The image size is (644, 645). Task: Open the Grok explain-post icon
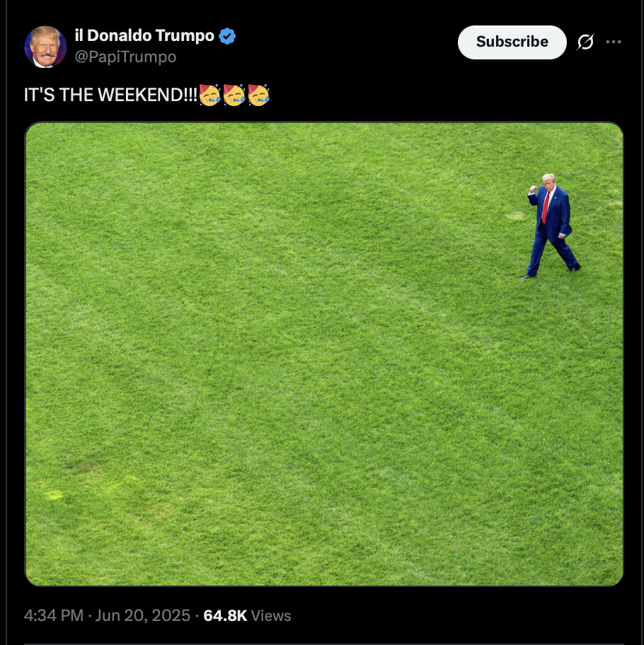(585, 42)
